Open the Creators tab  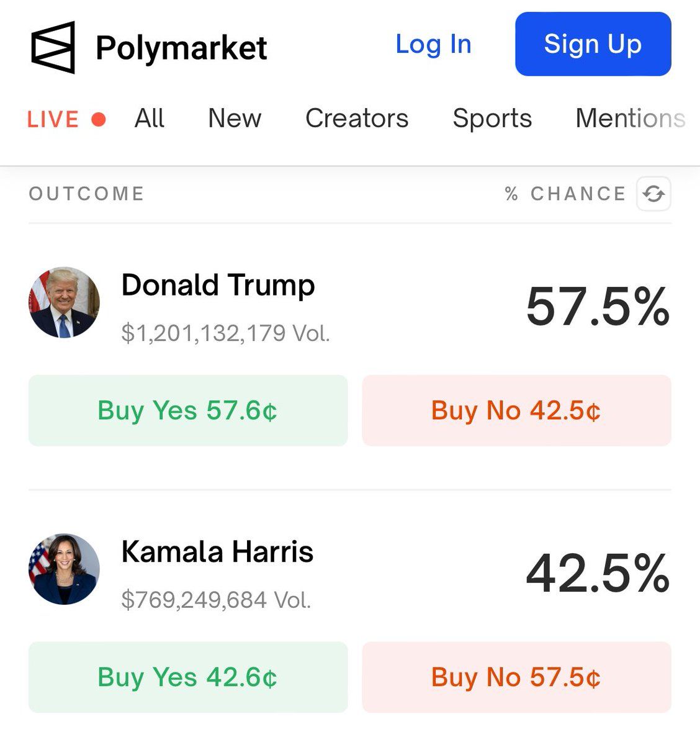(x=357, y=118)
